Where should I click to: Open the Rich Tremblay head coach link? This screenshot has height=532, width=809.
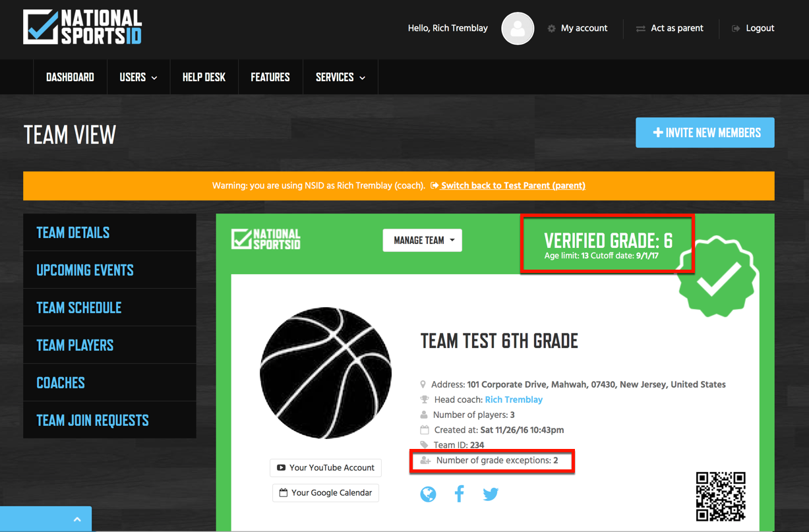514,399
